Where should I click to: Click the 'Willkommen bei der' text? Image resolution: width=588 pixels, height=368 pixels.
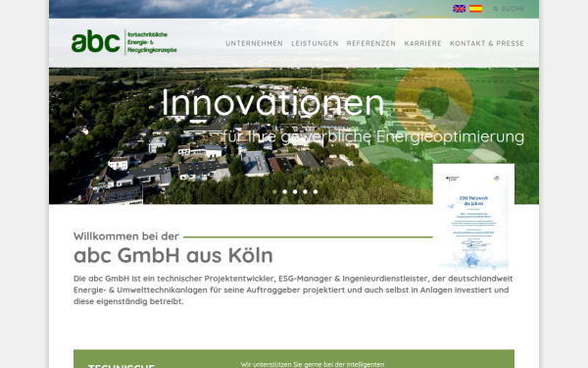click(x=126, y=237)
